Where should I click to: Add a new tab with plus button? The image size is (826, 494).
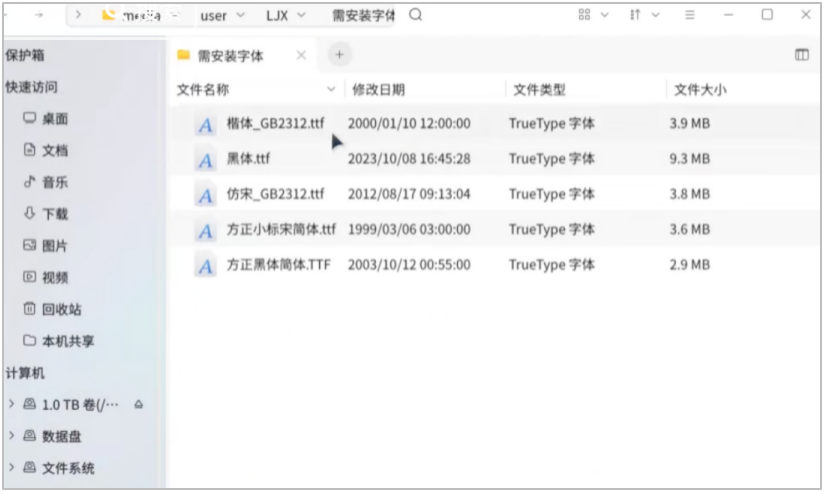tap(339, 55)
